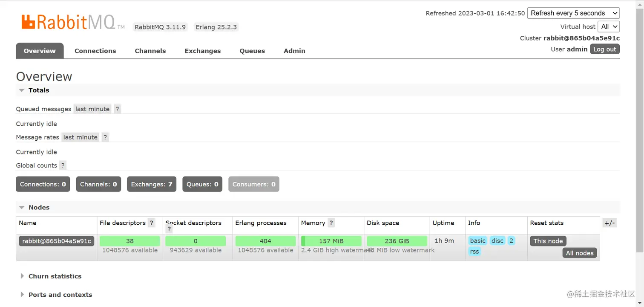Click the Channels: 0 count button

pyautogui.click(x=98, y=184)
